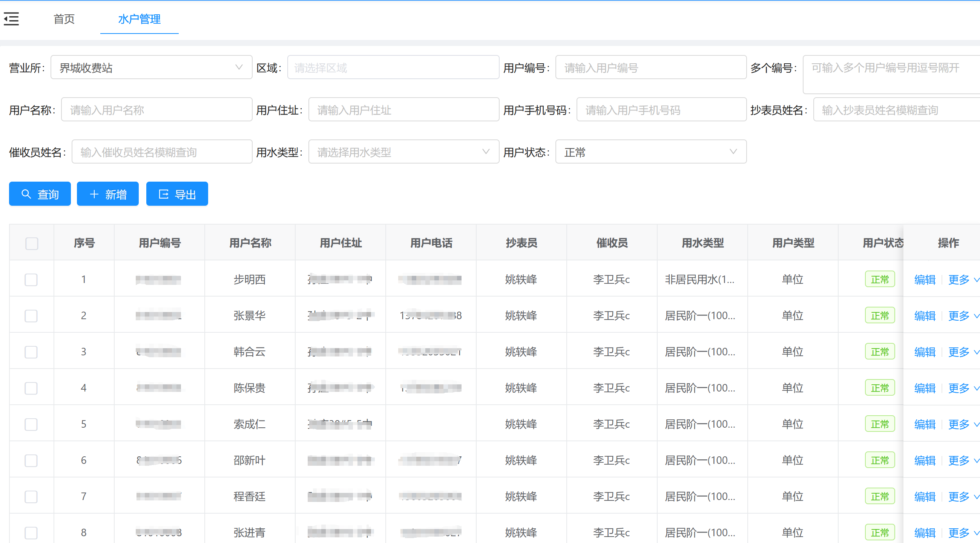980x543 pixels.
Task: Click the 抄表员姓名 search input
Action: (897, 110)
